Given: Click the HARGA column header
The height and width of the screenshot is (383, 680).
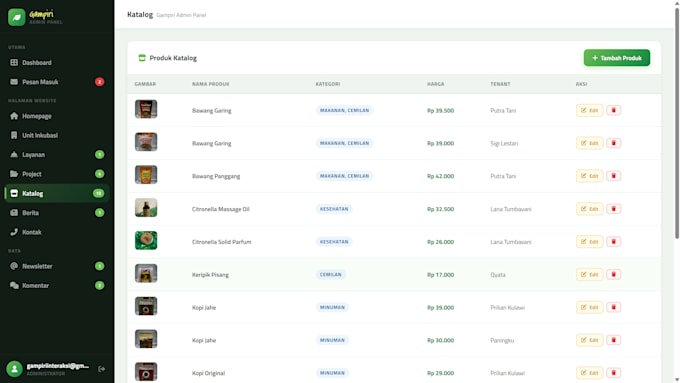Looking at the screenshot, I should tap(435, 84).
